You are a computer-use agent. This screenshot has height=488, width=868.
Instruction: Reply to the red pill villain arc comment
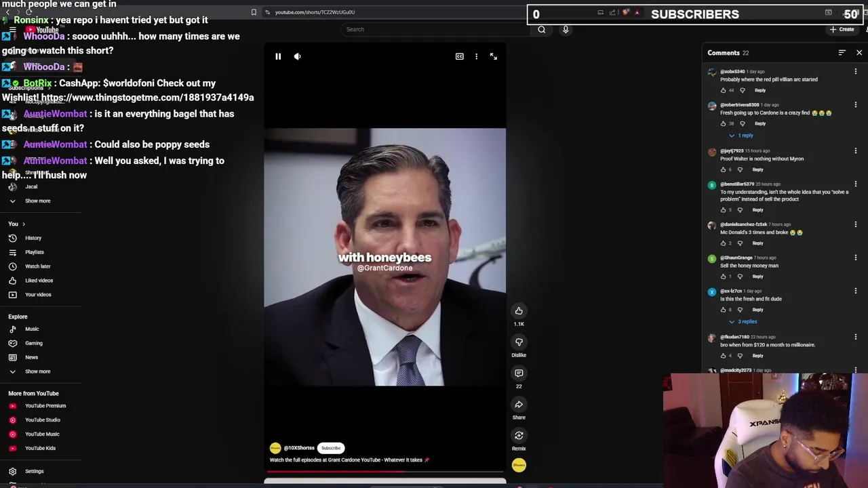(760, 90)
